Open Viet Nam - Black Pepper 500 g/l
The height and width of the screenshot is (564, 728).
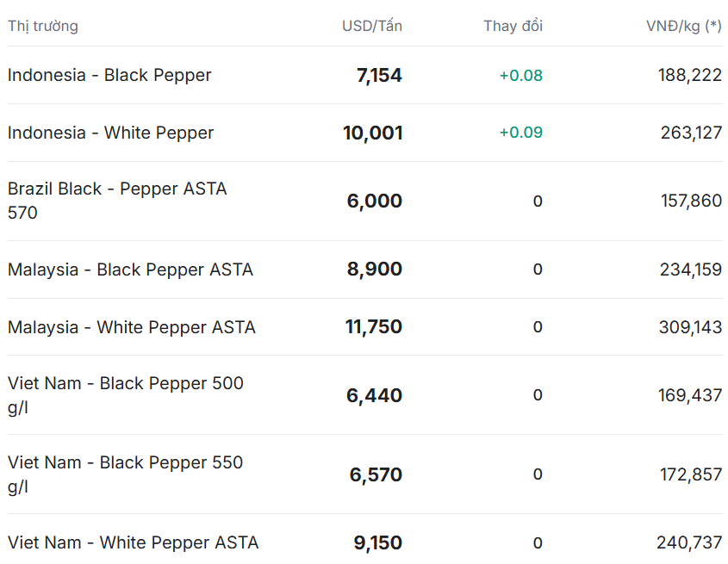pos(365,395)
